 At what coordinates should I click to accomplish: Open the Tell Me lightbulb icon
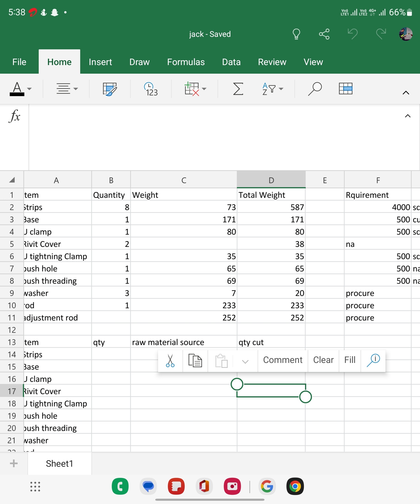click(296, 34)
